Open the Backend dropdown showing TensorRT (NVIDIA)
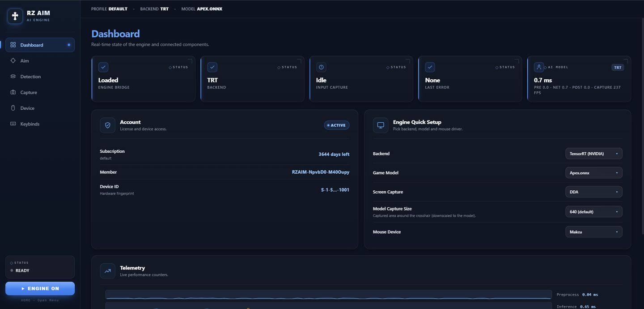Image resolution: width=644 pixels, height=309 pixels. click(594, 154)
